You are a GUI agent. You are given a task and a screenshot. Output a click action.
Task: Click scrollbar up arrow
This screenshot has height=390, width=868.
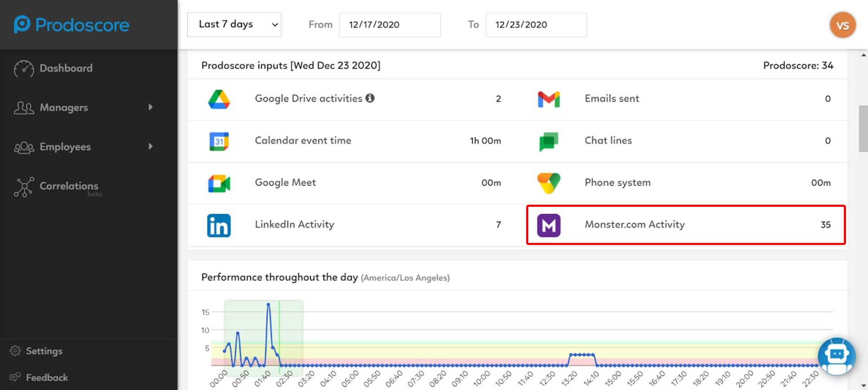(x=863, y=55)
